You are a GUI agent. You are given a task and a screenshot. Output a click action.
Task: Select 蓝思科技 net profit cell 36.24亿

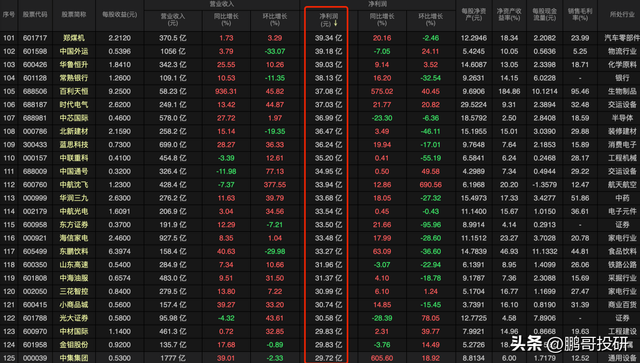(x=329, y=145)
